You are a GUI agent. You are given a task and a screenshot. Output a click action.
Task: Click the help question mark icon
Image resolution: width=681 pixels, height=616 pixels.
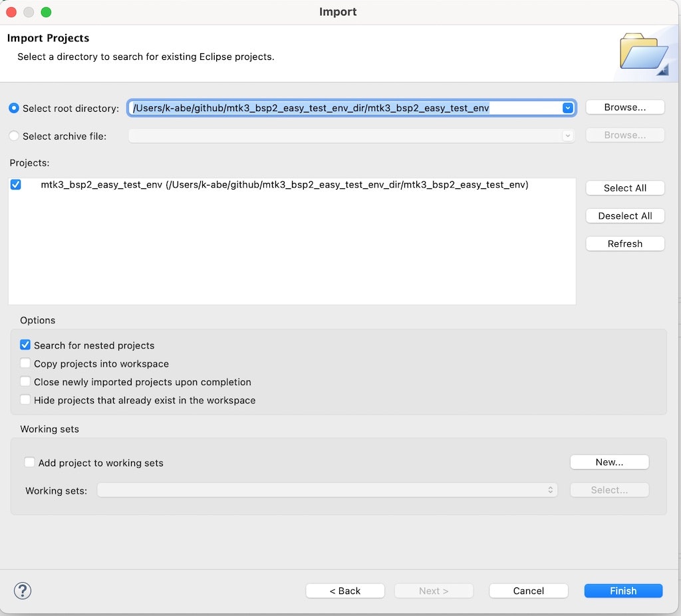tap(23, 591)
